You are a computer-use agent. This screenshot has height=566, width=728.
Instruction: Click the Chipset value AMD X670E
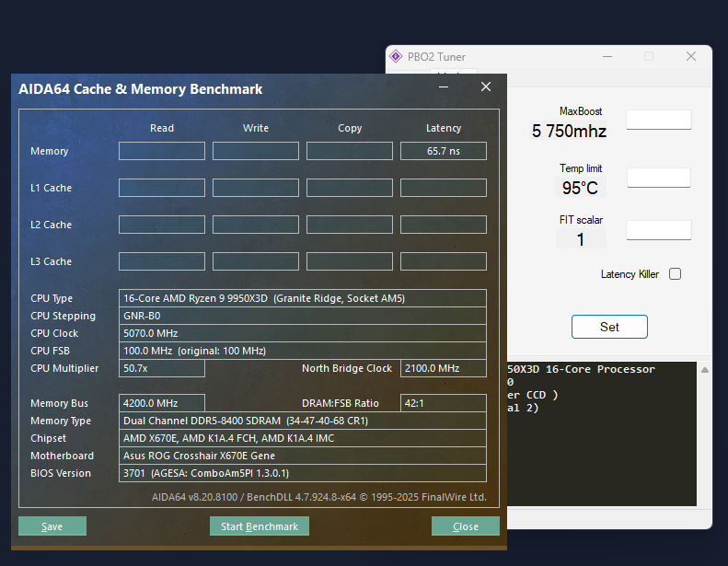point(303,438)
